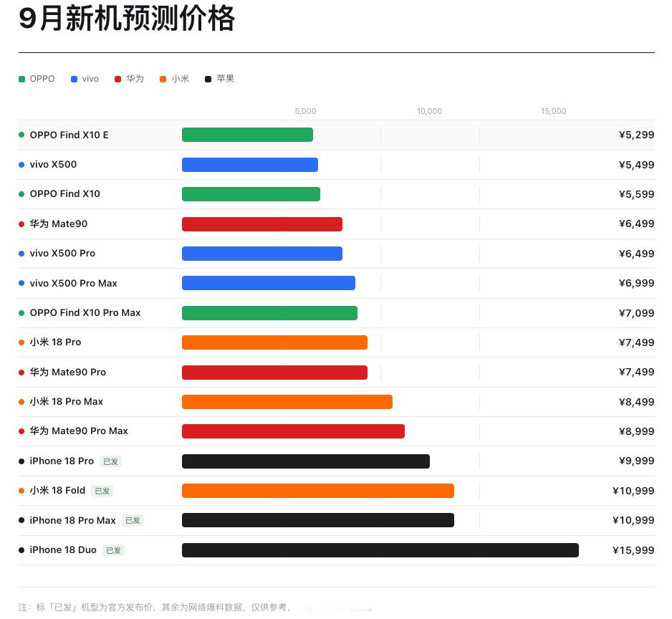The height and width of the screenshot is (619, 672).
Task: Click the red 华为 Mate90 bar
Action: [x=262, y=224]
